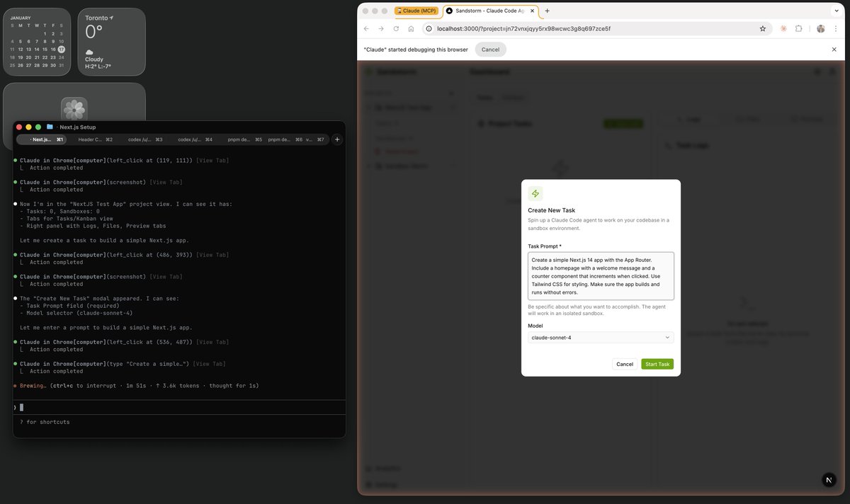This screenshot has width=850, height=504.
Task: Click the Start Task button
Action: pyautogui.click(x=657, y=363)
